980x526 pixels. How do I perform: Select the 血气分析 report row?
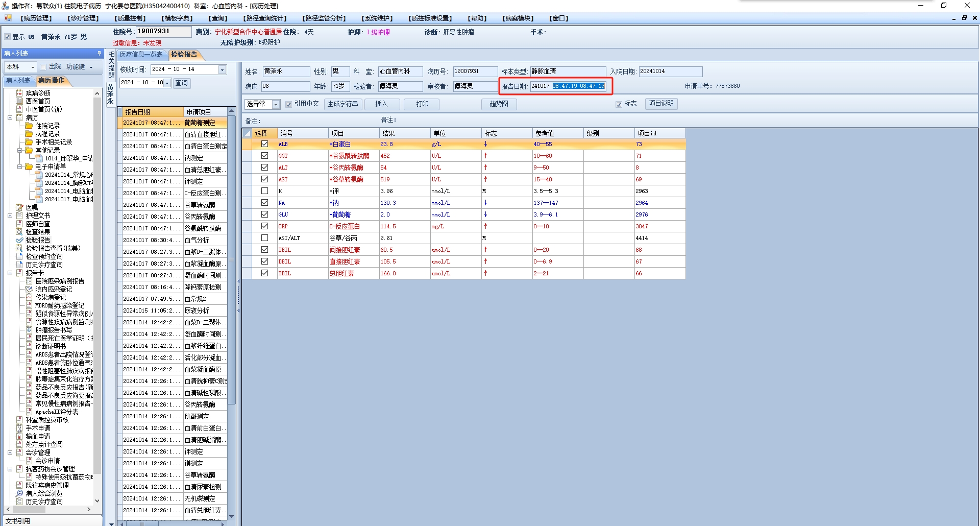tap(173, 240)
